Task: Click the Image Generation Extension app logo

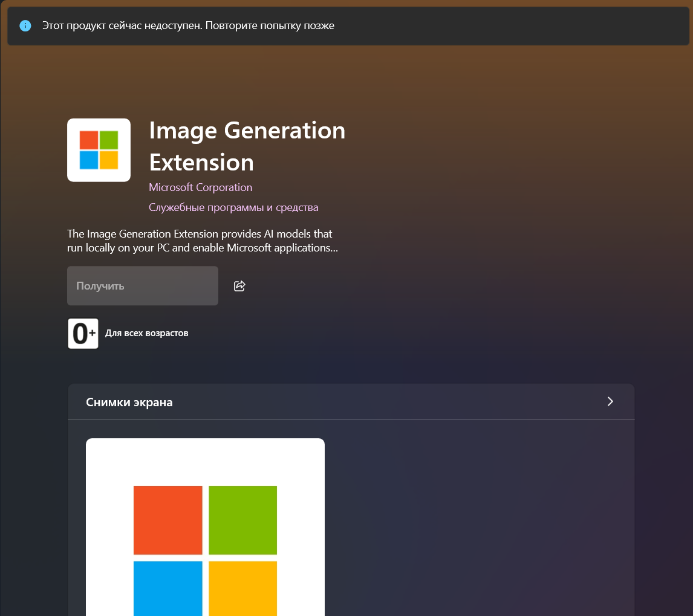Action: click(99, 150)
